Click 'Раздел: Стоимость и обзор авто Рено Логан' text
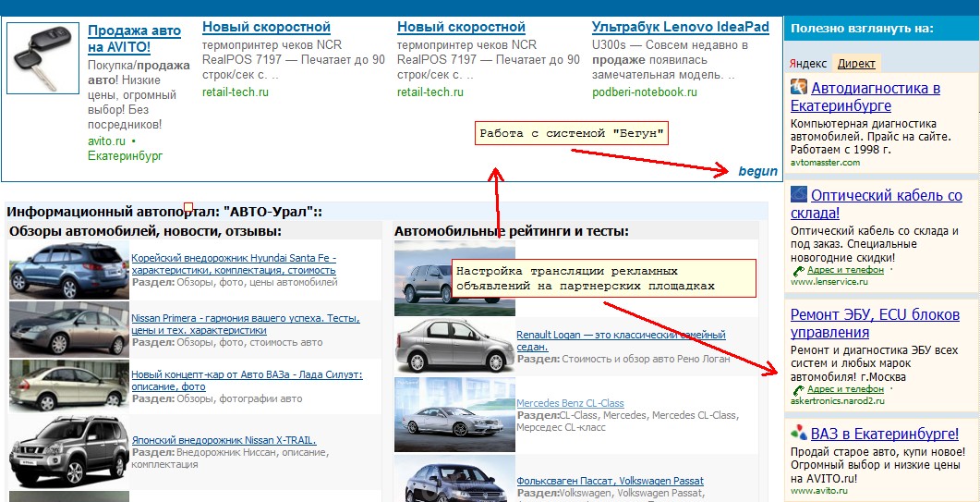980x502 pixels. tap(623, 360)
